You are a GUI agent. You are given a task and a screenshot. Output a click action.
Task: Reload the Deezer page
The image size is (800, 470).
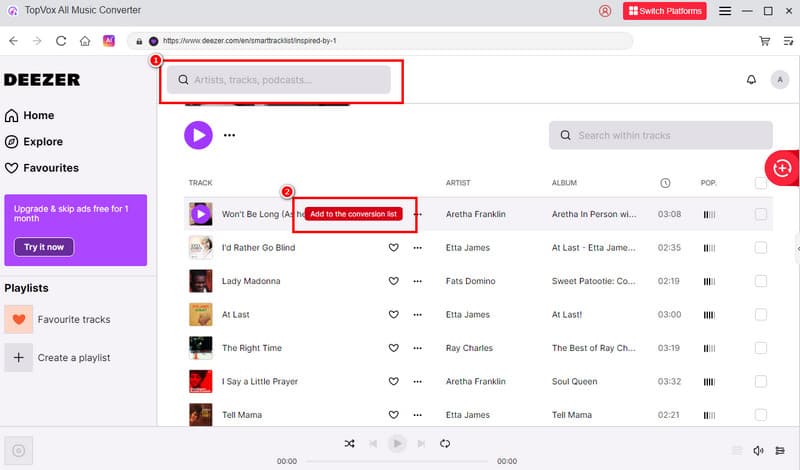tap(61, 41)
